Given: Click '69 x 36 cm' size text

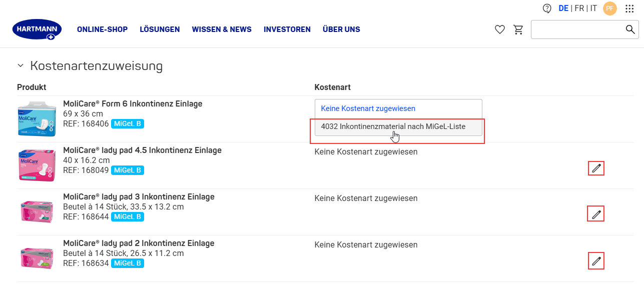Looking at the screenshot, I should [83, 114].
